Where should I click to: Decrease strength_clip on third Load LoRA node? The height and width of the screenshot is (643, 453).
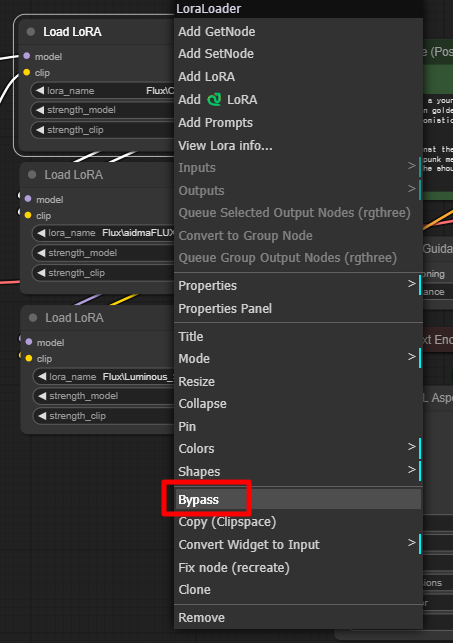point(42,416)
